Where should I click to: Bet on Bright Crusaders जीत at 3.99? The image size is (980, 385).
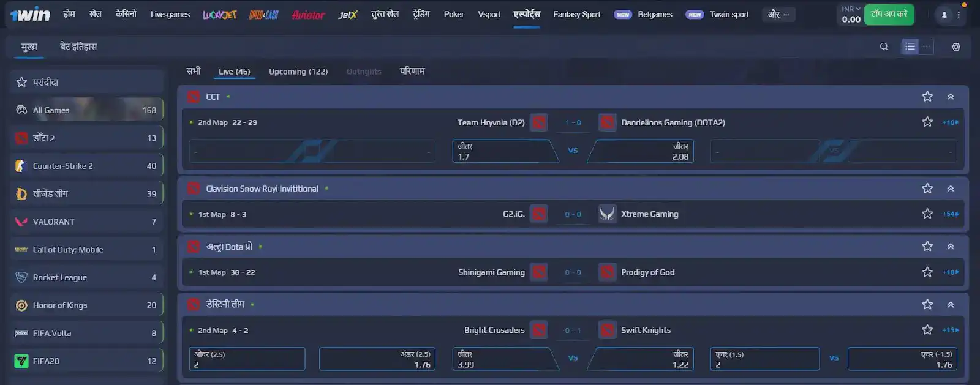pyautogui.click(x=505, y=359)
